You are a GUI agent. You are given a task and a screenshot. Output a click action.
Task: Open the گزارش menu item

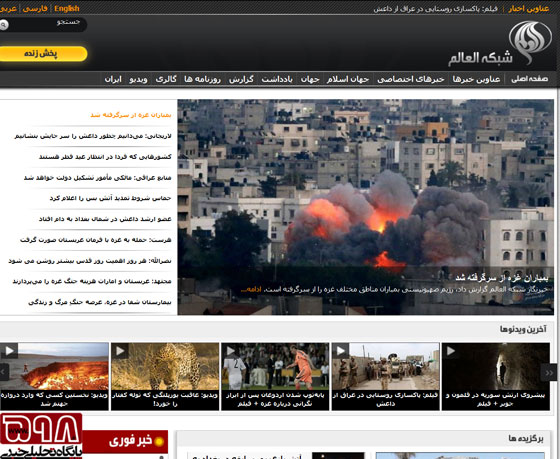click(241, 79)
